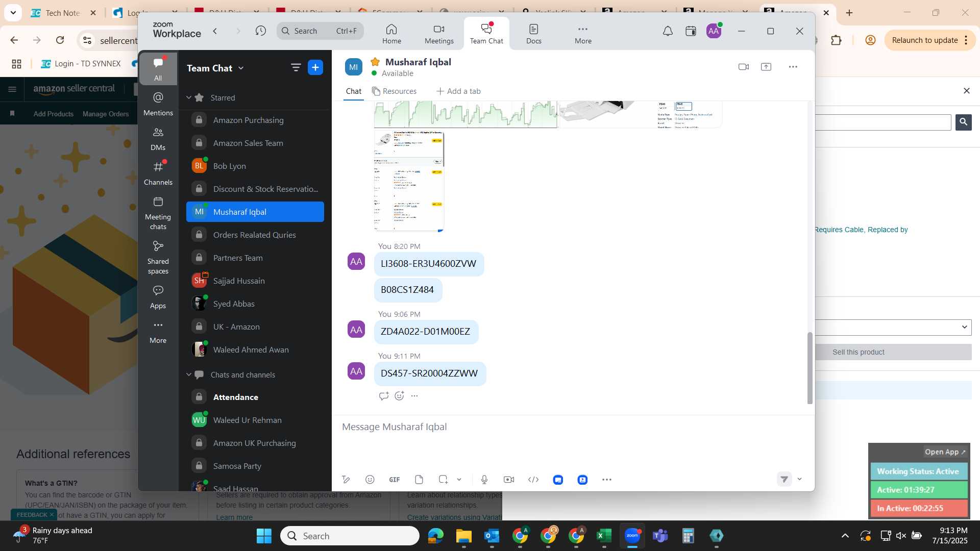
Task: Open Mentions in the sidebar
Action: (x=158, y=104)
